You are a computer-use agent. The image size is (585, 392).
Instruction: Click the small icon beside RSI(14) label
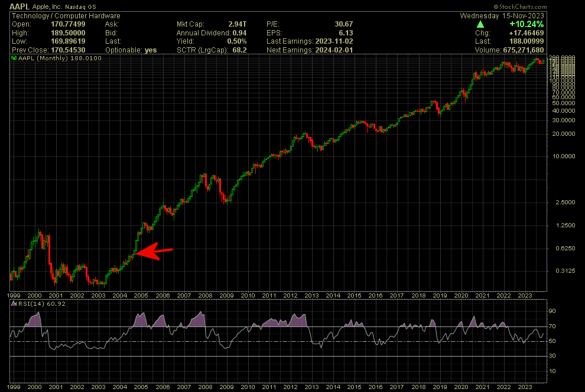pos(14,303)
